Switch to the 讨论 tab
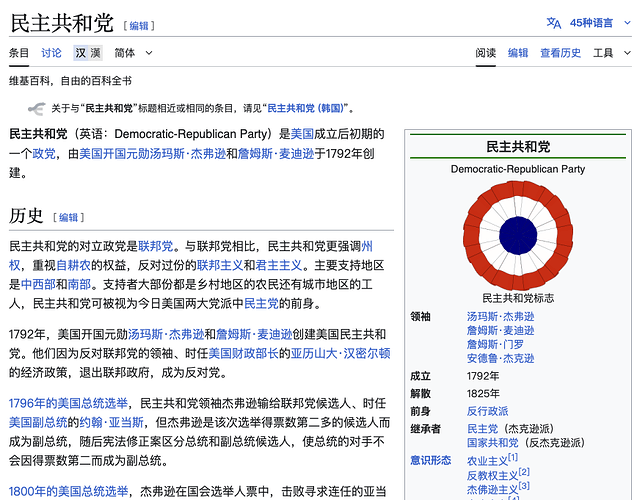The width and height of the screenshot is (637, 500). pos(51,53)
